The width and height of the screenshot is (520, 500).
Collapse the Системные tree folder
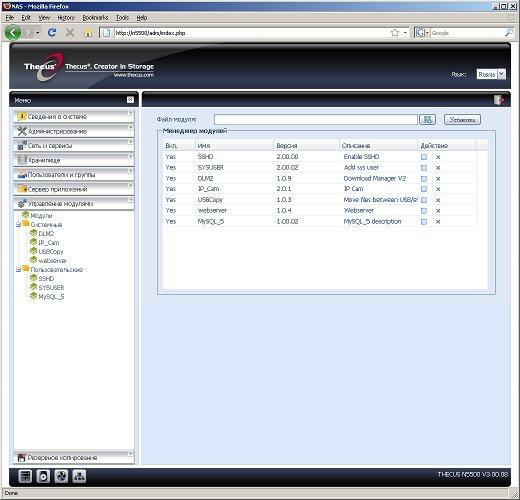[19, 225]
